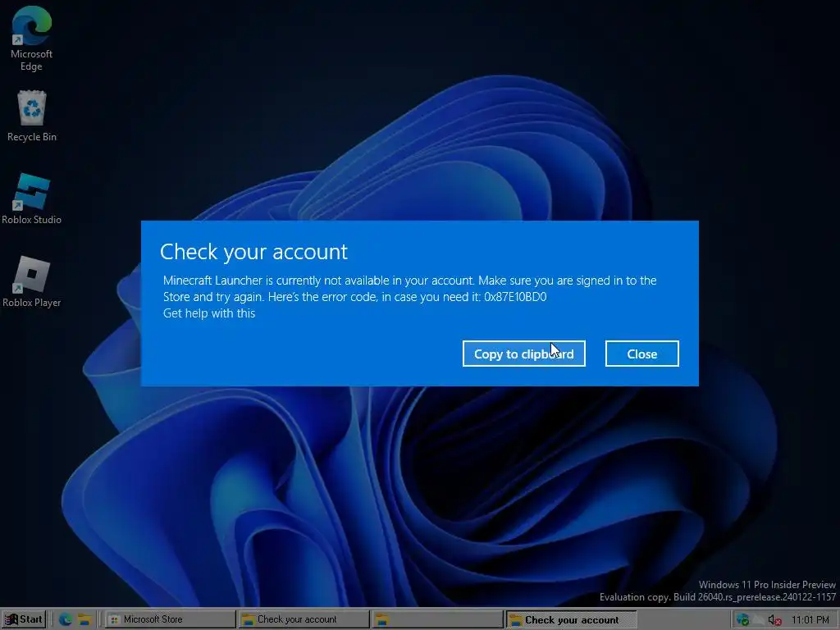Open the muted volume tray icon
This screenshot has height=630, width=840.
click(774, 620)
